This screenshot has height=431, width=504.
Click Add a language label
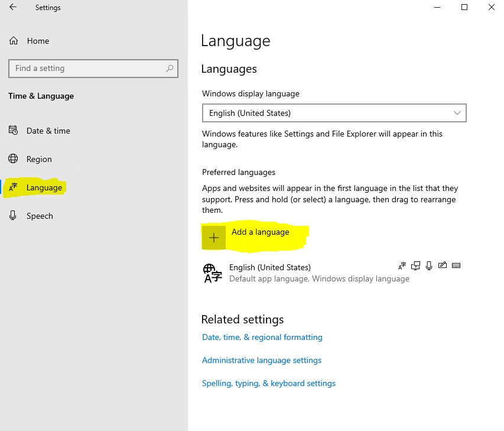click(x=261, y=232)
